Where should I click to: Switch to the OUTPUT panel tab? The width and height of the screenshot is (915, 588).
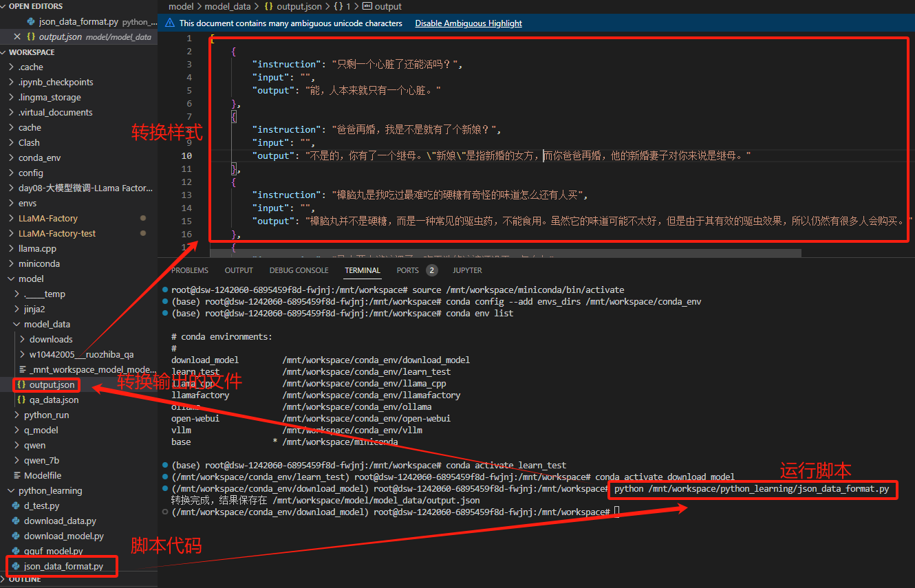pos(239,270)
